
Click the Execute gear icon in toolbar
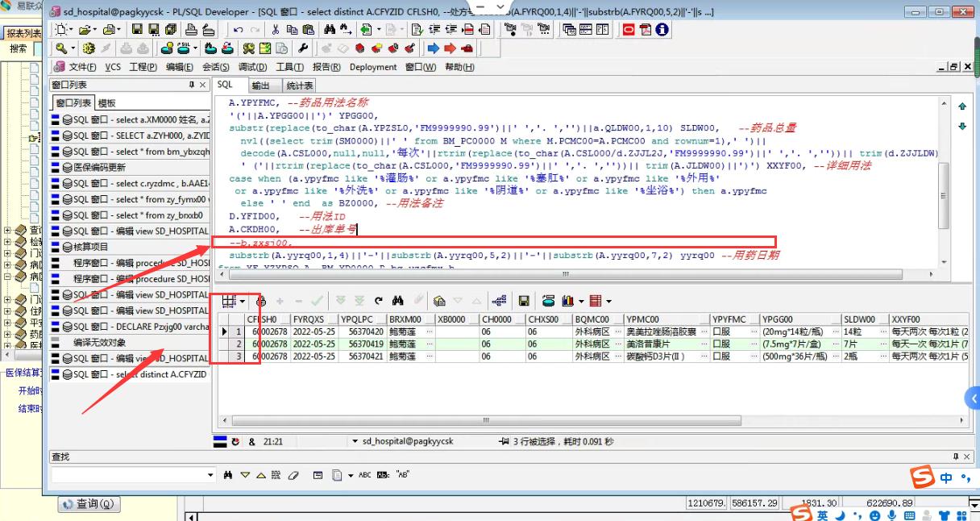click(x=89, y=48)
